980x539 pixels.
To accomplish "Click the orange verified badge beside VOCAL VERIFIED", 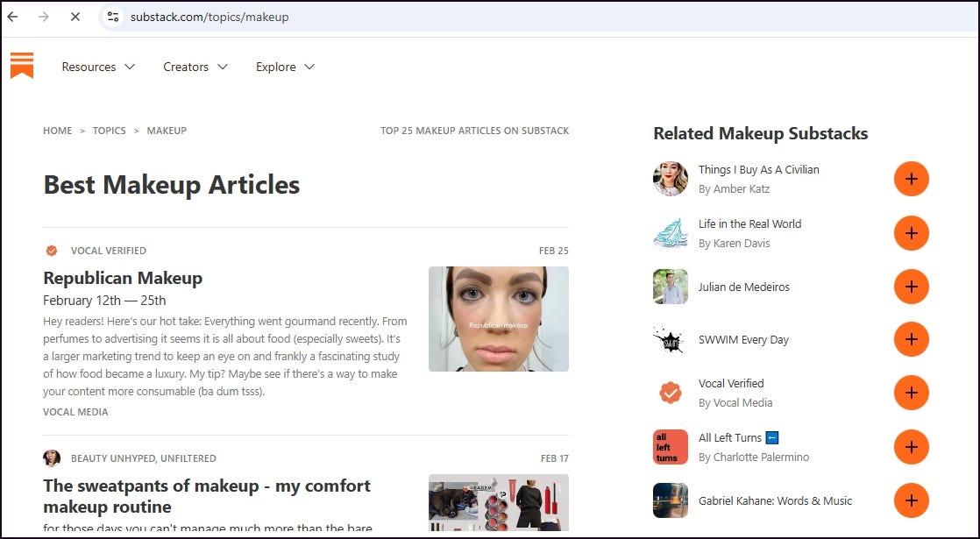I will point(52,251).
